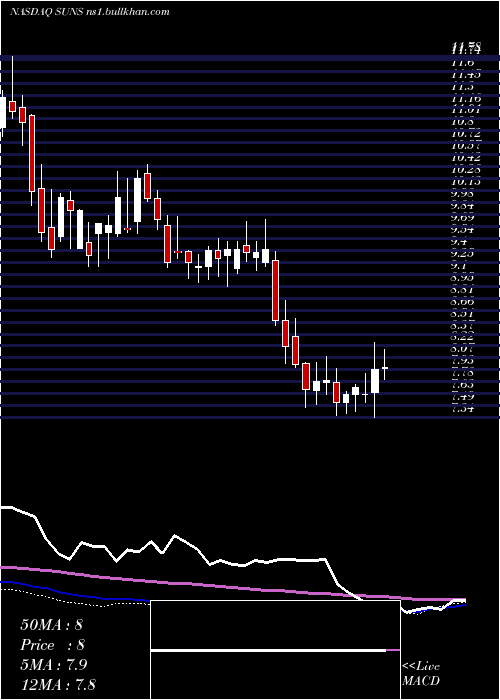Viewport: 500px width, 700px height.
Task: Select the 12MA : 7.8 legend text
Action: tap(58, 684)
